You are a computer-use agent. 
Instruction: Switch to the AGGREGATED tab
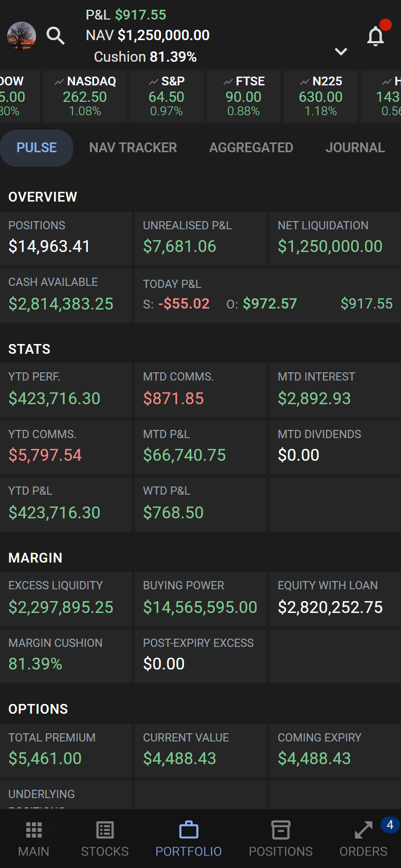click(251, 148)
